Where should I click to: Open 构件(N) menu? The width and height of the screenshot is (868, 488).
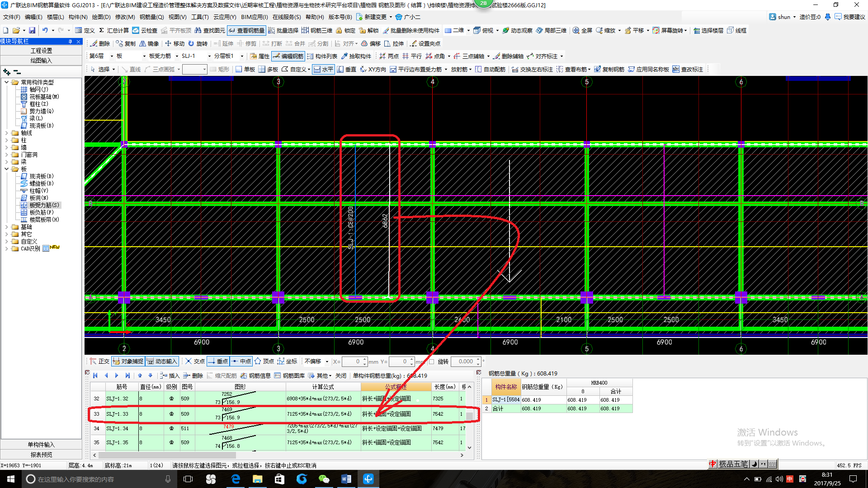click(78, 17)
